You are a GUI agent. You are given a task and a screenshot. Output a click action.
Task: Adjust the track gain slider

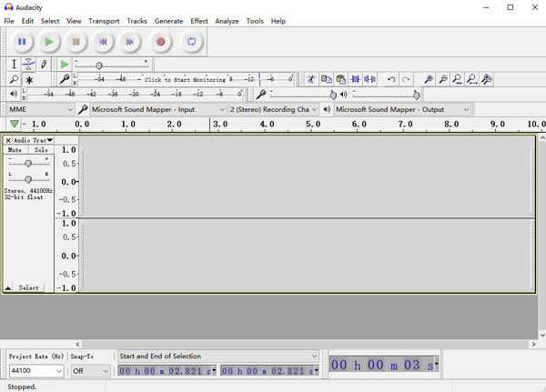[29, 163]
